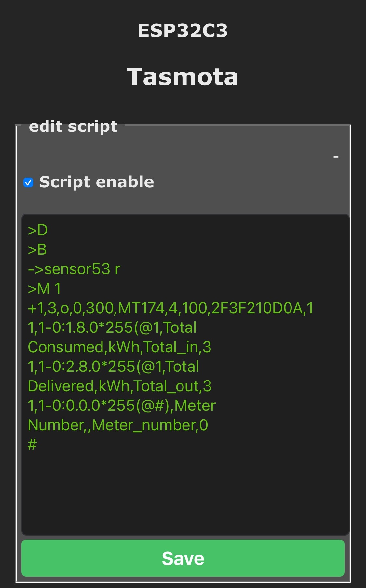
Task: Click the >M 1 line in editor
Action: (44, 289)
